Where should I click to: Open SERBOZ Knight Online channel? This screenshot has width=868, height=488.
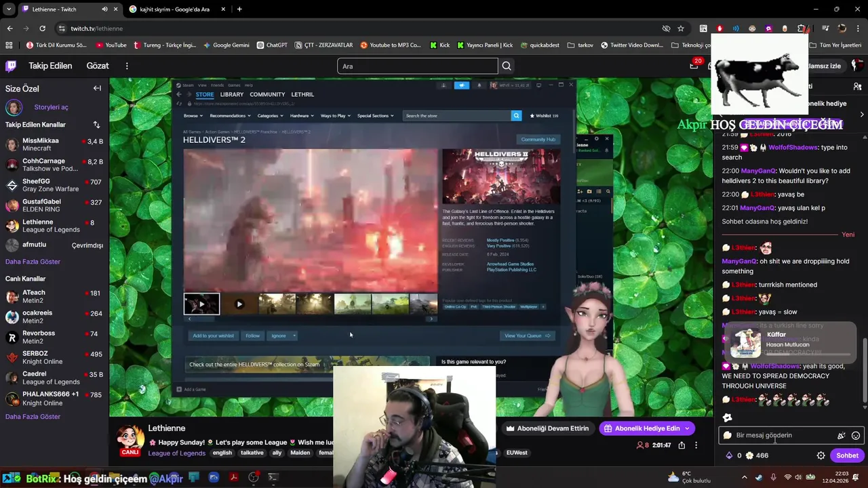tap(54, 357)
